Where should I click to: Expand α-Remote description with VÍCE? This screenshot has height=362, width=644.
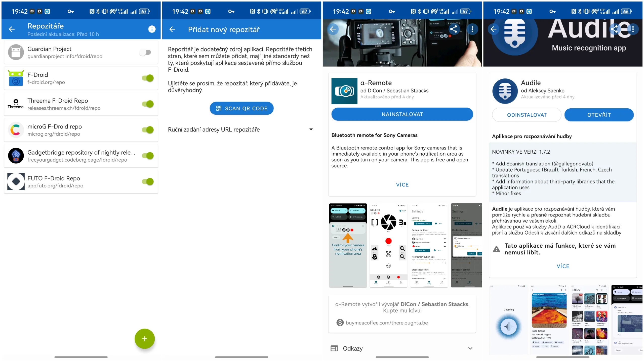402,185
